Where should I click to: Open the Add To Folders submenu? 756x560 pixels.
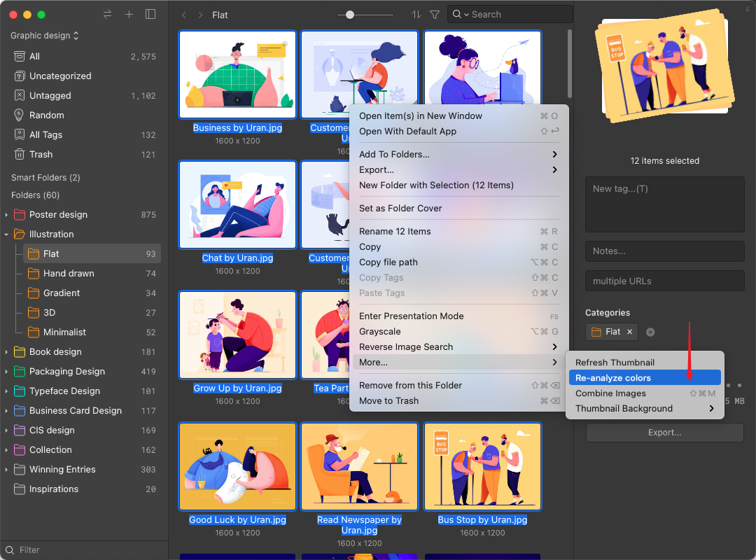click(x=458, y=154)
